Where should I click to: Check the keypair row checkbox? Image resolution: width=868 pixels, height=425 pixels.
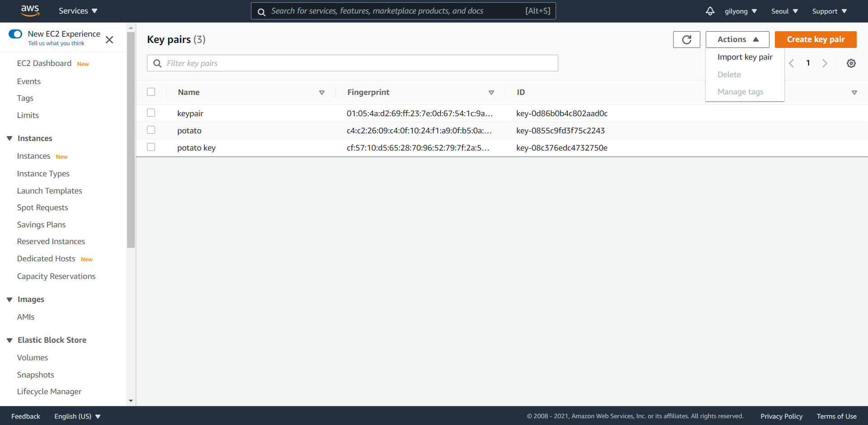click(151, 113)
